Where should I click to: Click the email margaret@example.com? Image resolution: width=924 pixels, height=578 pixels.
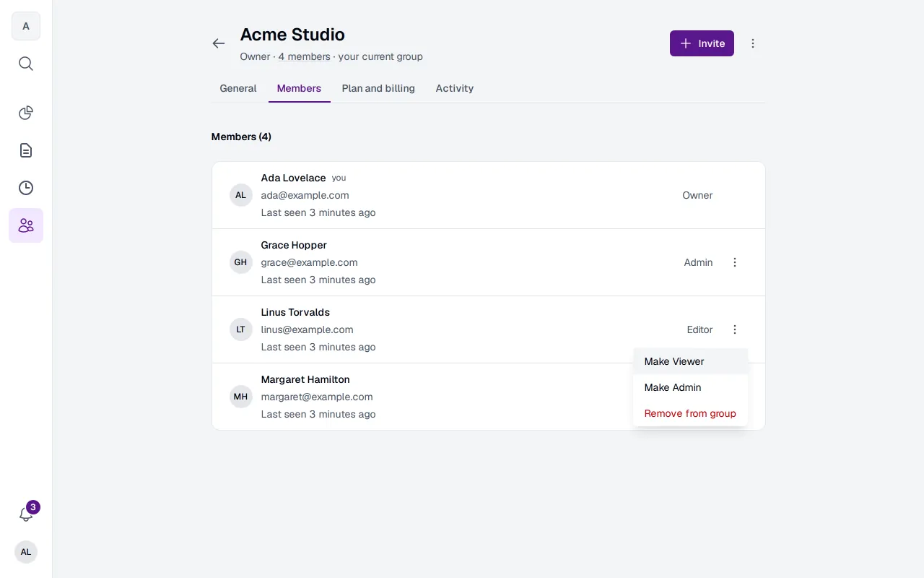coord(317,397)
